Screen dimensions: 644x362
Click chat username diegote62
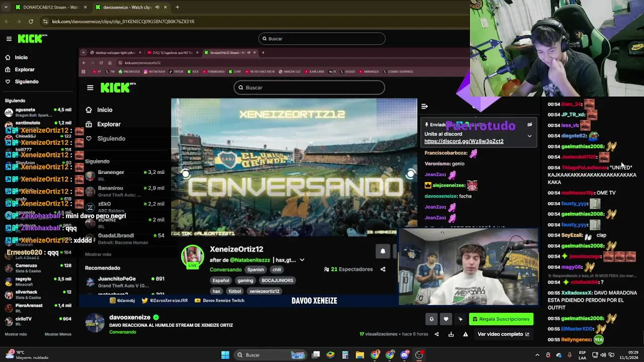574,136
